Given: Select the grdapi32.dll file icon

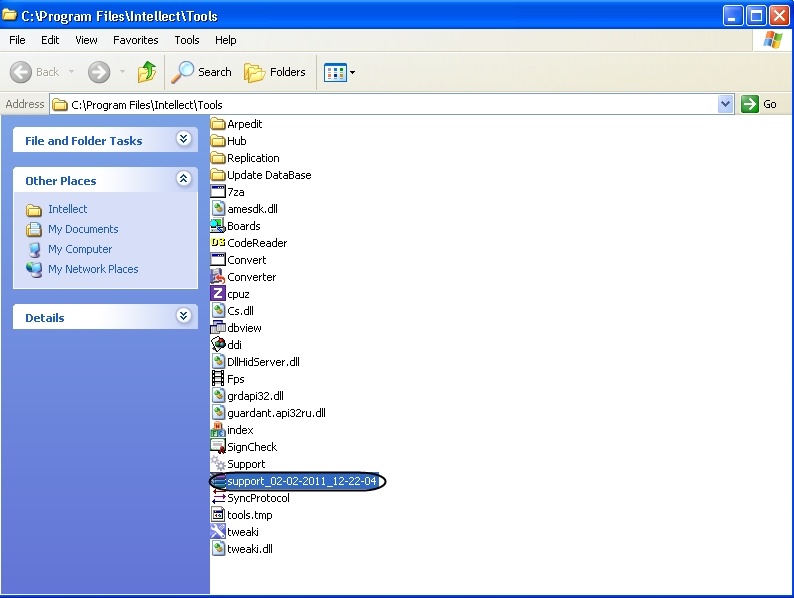Looking at the screenshot, I should (218, 396).
